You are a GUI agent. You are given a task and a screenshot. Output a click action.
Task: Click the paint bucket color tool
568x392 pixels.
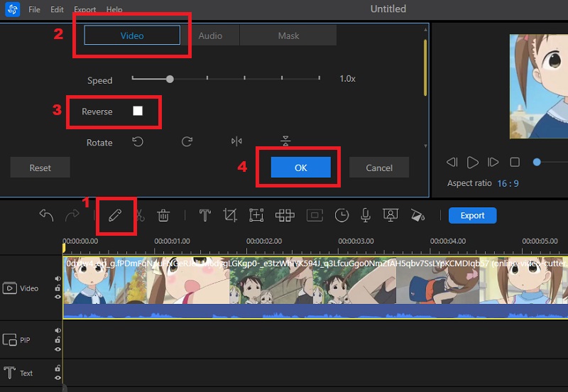pos(417,215)
